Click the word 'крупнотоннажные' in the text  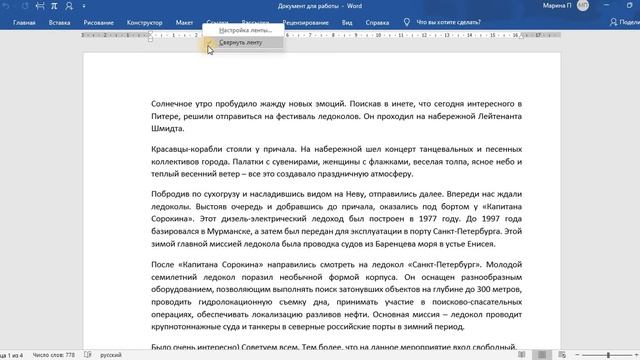pyautogui.click(x=183, y=327)
